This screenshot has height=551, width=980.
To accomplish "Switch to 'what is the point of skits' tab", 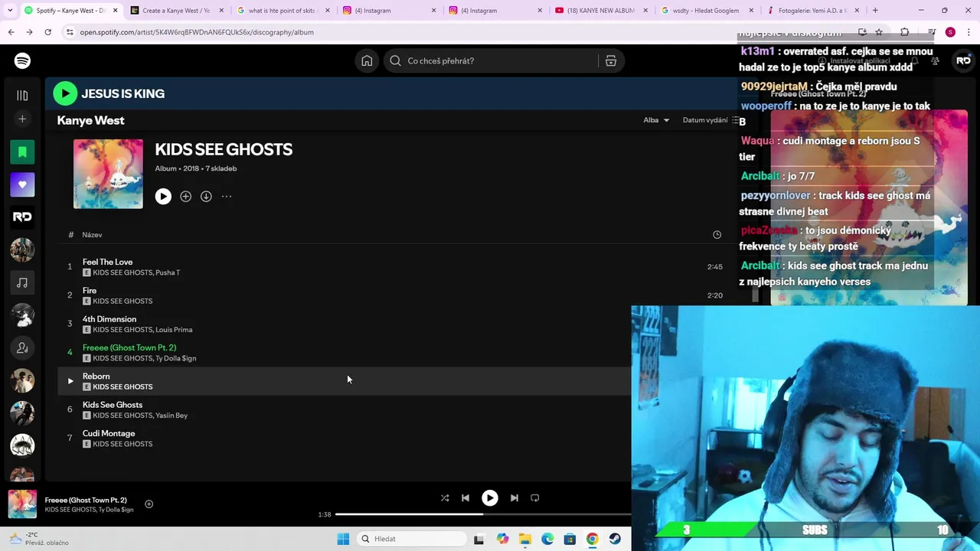I will click(x=282, y=11).
